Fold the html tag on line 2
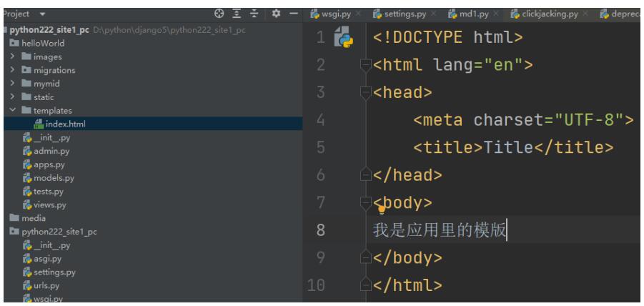This screenshot has height=306, width=644. pos(366,66)
